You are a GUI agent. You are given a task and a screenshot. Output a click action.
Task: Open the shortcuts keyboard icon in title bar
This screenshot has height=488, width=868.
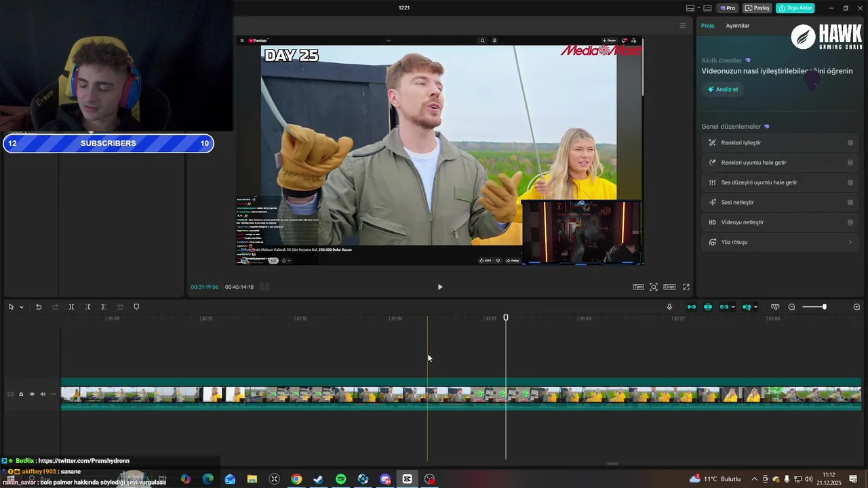(x=707, y=8)
